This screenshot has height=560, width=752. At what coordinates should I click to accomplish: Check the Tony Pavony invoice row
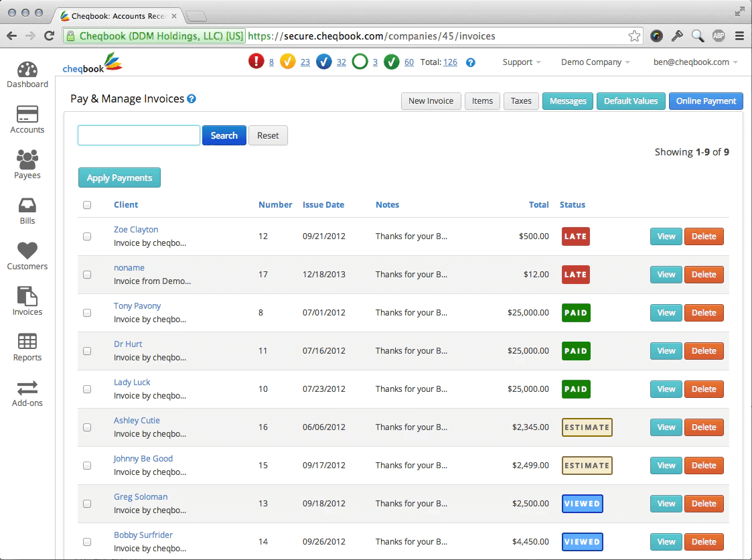click(x=87, y=313)
